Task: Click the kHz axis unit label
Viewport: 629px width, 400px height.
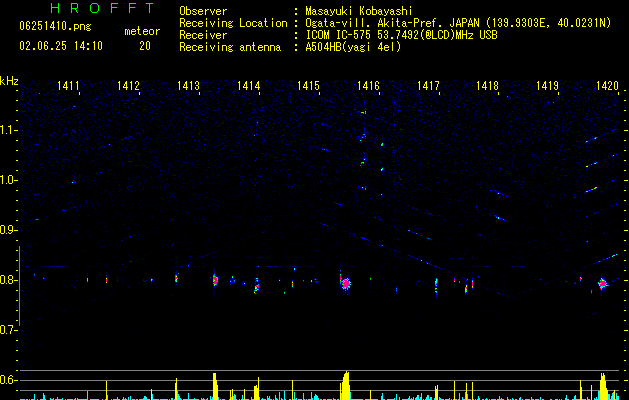Action: click(x=9, y=81)
